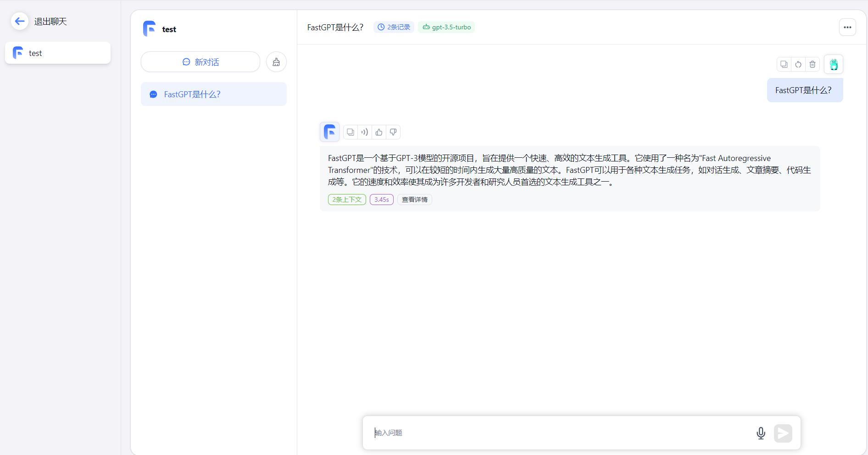Click the 2条记录 records tag

pyautogui.click(x=394, y=27)
